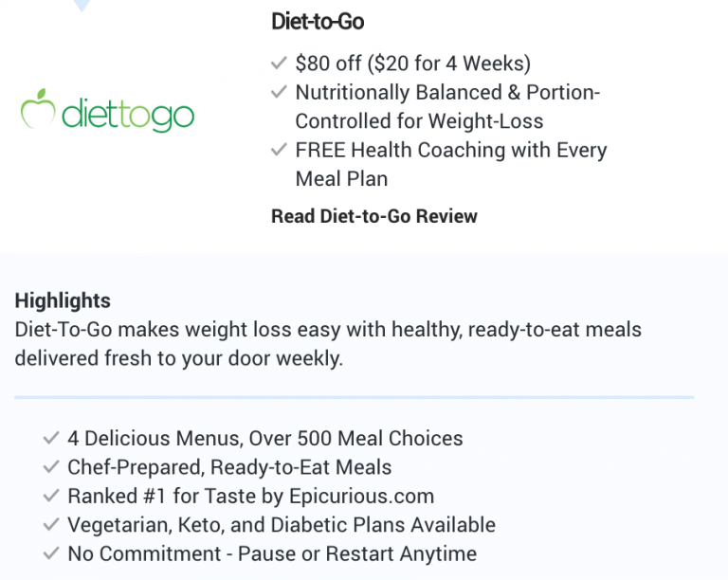This screenshot has width=728, height=580.
Task: Click checkmark beside Vegetarian, Keto plans
Action: click(51, 524)
